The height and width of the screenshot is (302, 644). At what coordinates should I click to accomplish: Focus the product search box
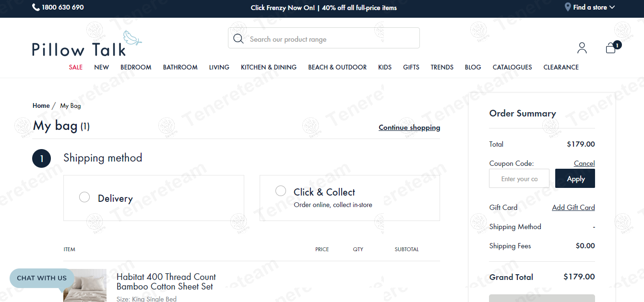324,38
